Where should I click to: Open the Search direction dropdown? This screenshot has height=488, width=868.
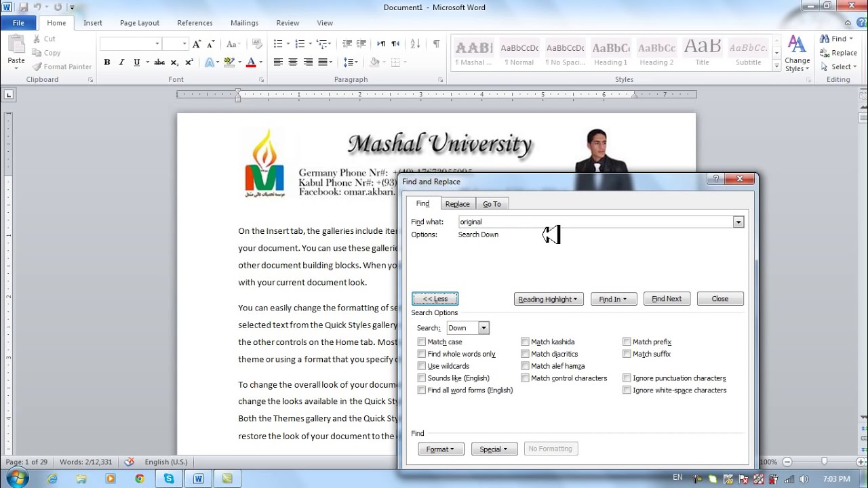[484, 328]
